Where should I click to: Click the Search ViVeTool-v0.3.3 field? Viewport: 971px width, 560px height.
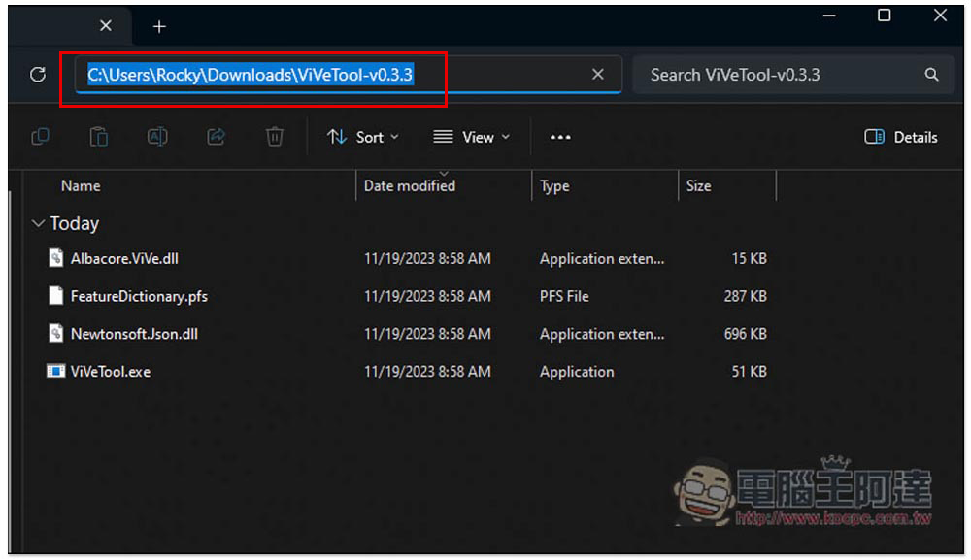coord(777,75)
